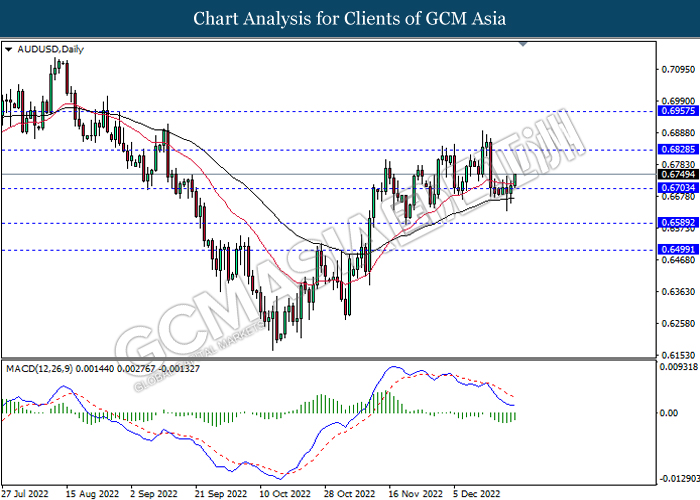Click the 0.69900 price axis value

tap(678, 101)
